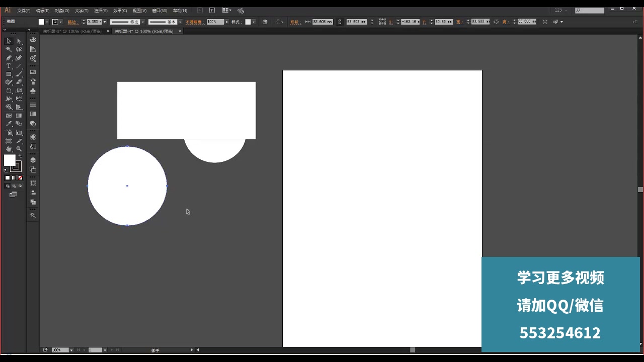
Task: Choose the Magic Wand tool
Action: click(x=9, y=49)
